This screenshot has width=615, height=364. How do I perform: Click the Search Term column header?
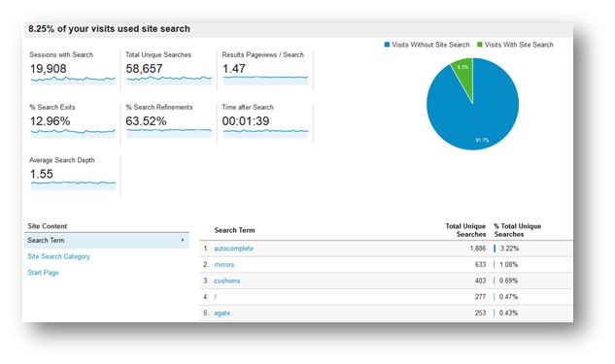point(234,230)
